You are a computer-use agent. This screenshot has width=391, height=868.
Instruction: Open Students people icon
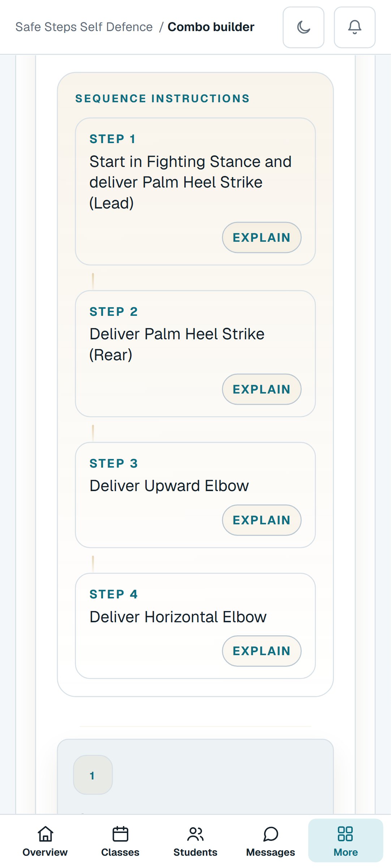point(195,834)
